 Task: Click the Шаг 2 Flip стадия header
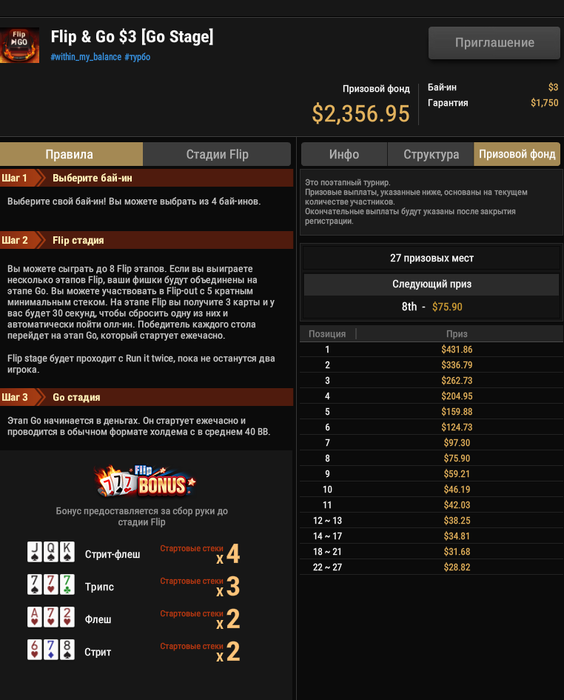146,240
